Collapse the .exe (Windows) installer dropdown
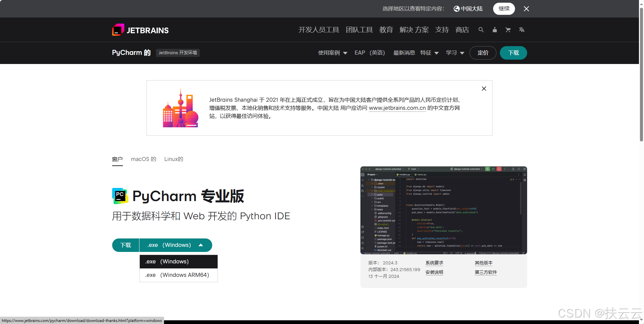Image resolution: width=644 pixels, height=324 pixels. pos(176,245)
